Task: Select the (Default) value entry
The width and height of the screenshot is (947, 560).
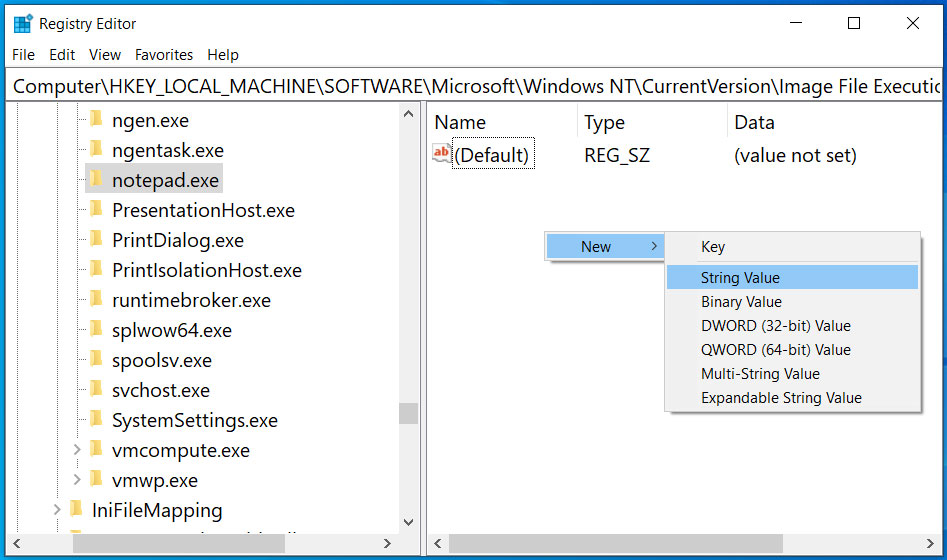Action: pyautogui.click(x=492, y=155)
